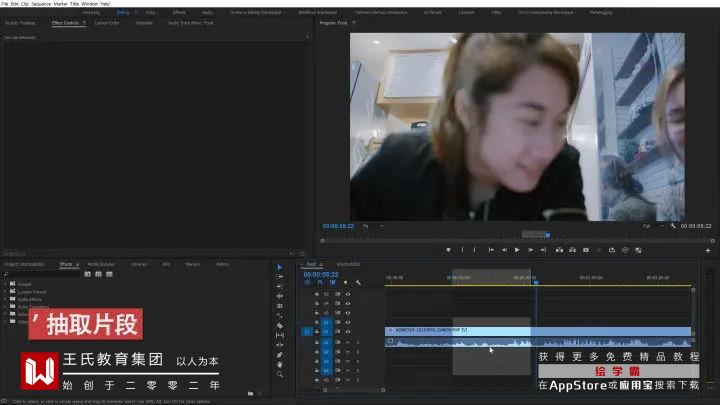Screen dimensions: 720x405
Task: Select the video clip on V1 track
Action: pos(538,330)
